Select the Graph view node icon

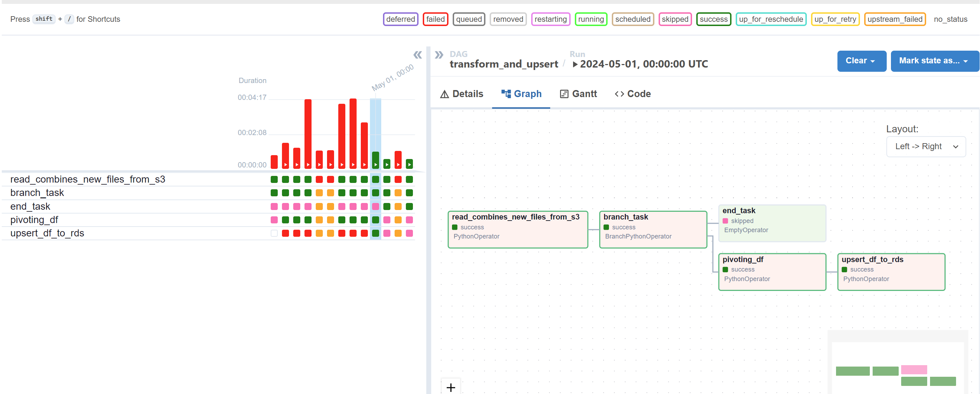pyautogui.click(x=505, y=93)
